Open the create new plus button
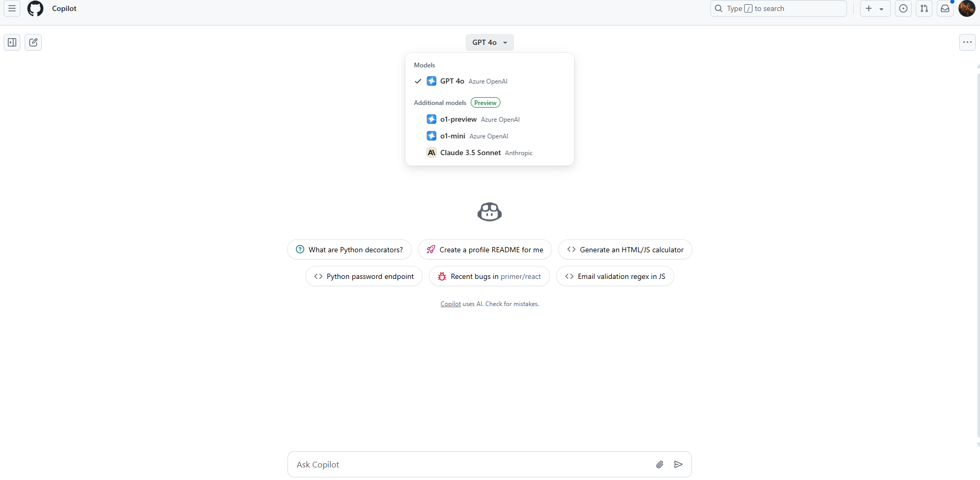 pos(875,8)
